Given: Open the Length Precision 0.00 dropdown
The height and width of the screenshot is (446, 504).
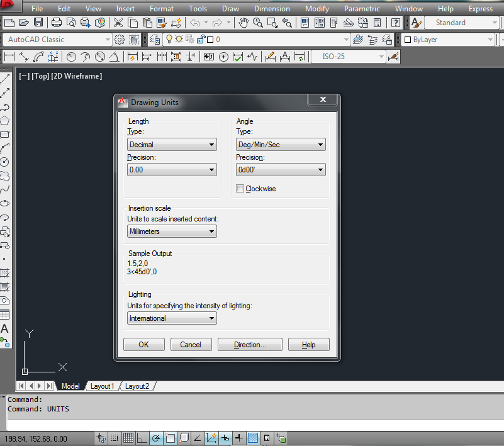Looking at the screenshot, I should click(x=172, y=170).
